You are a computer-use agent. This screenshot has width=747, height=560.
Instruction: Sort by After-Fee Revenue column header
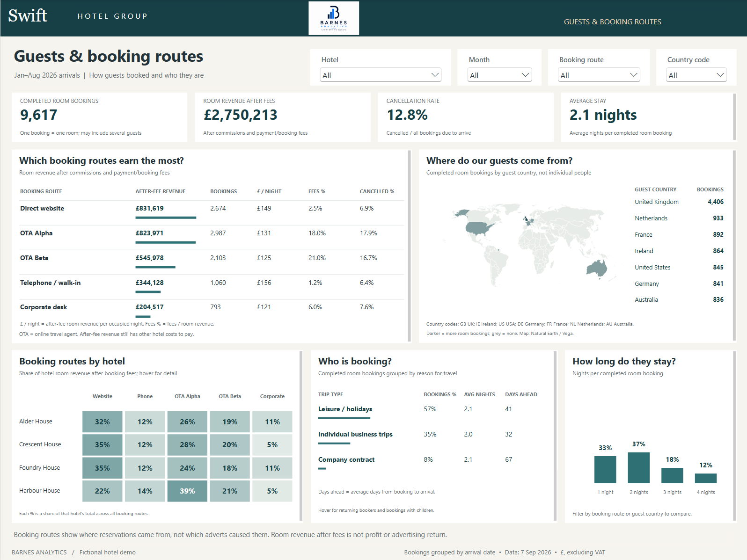pyautogui.click(x=161, y=191)
